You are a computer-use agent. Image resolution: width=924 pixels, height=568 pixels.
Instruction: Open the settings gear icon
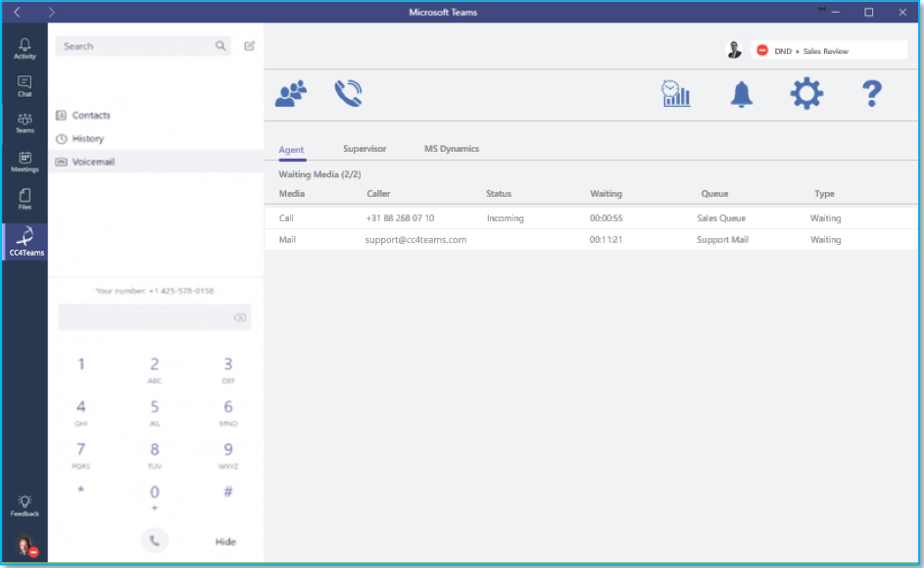point(806,93)
